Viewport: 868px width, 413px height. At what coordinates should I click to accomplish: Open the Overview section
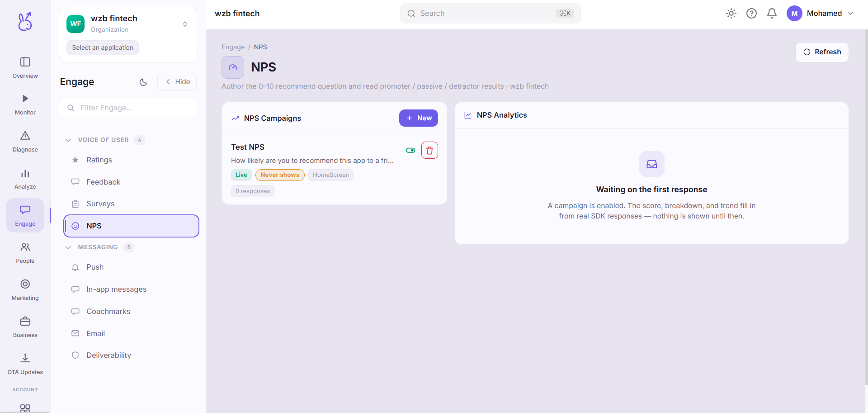pos(25,68)
